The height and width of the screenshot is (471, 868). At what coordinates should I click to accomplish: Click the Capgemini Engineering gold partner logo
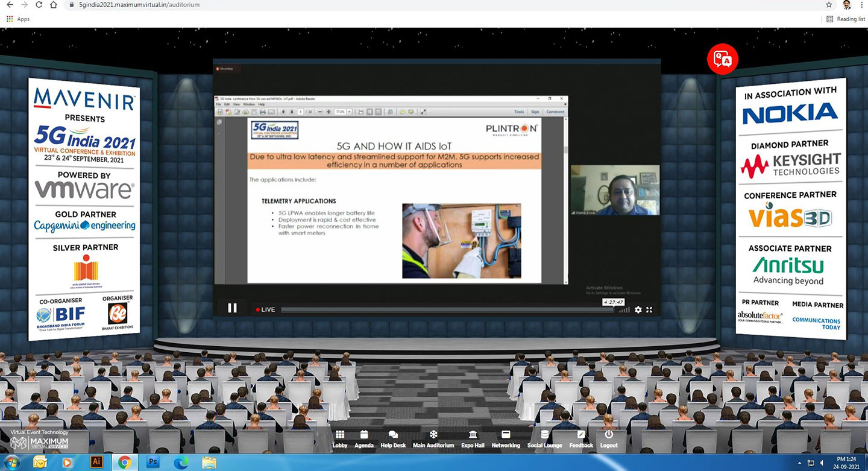(x=84, y=226)
